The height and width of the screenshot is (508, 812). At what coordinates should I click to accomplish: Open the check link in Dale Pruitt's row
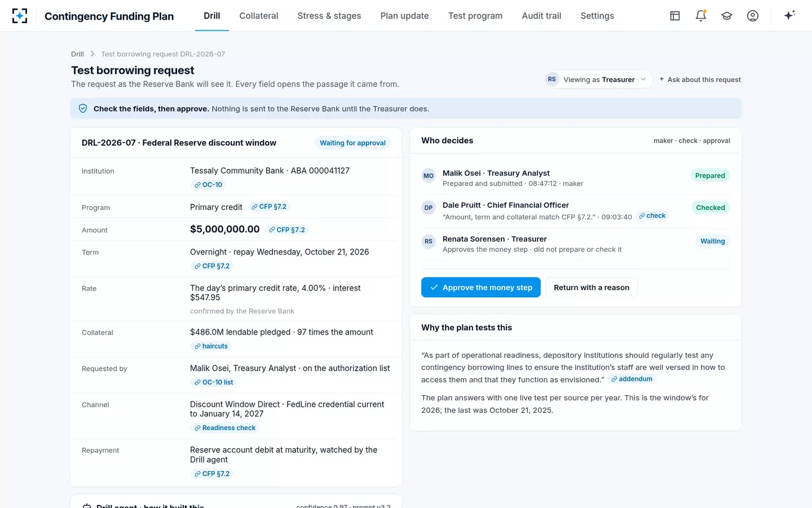click(652, 216)
